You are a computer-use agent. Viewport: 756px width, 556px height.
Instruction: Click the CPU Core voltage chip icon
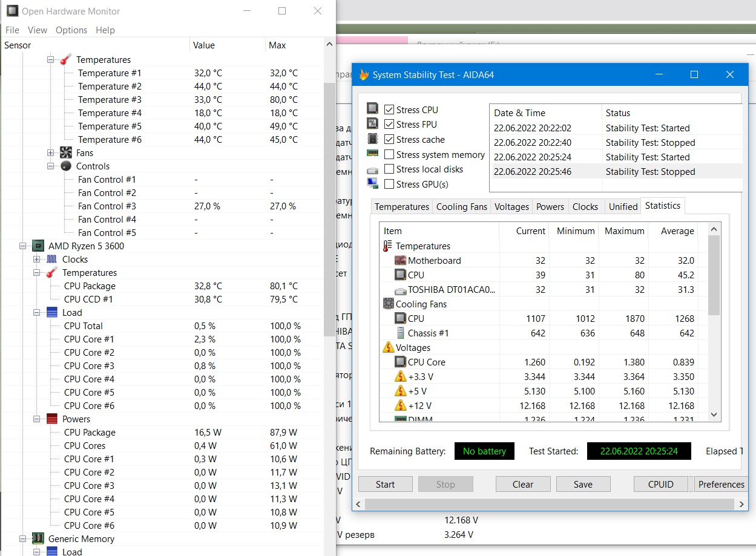coord(400,362)
